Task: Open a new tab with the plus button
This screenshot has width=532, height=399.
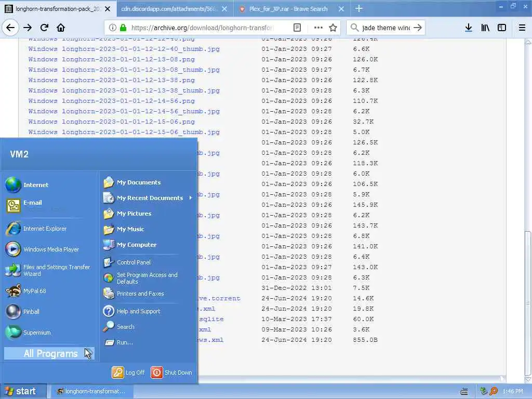Action: click(358, 9)
